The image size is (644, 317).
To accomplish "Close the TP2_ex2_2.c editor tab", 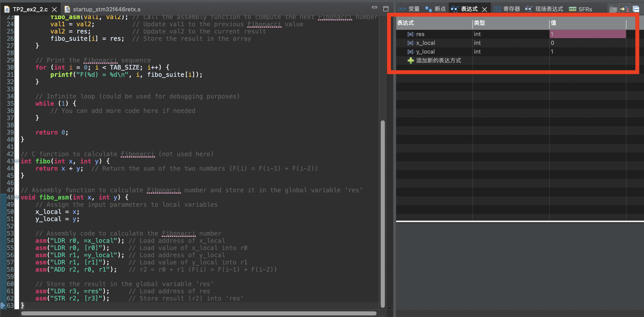I will coord(54,10).
